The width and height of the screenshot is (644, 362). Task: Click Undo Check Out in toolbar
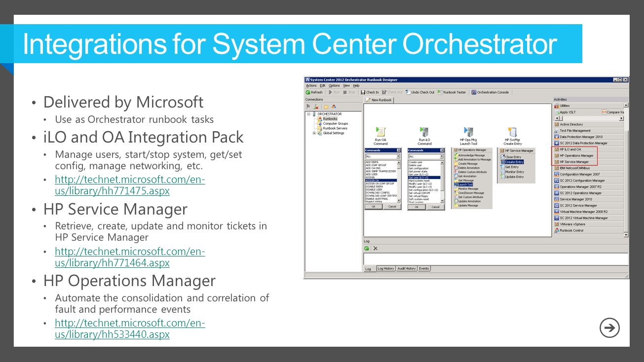tap(420, 92)
